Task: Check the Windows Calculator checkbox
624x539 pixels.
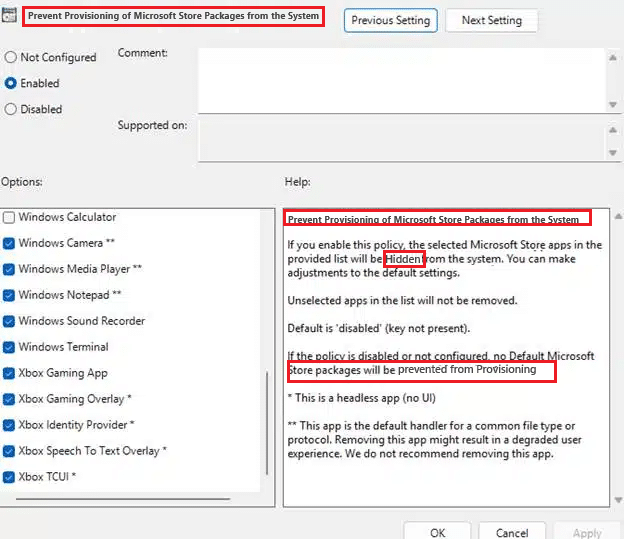Action: click(9, 217)
